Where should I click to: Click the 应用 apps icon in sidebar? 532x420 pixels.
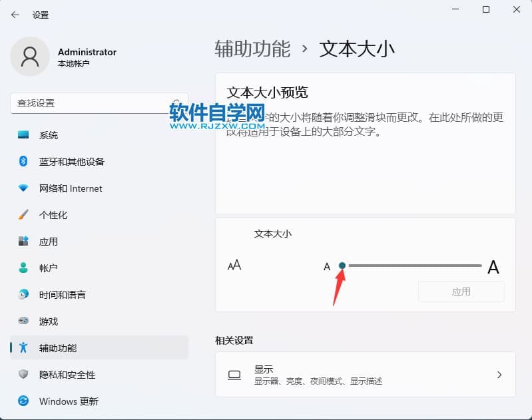24,242
